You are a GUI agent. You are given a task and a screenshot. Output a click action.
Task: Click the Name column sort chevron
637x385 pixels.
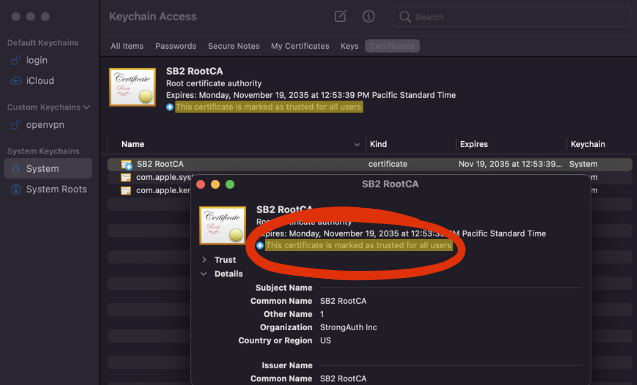click(x=357, y=145)
